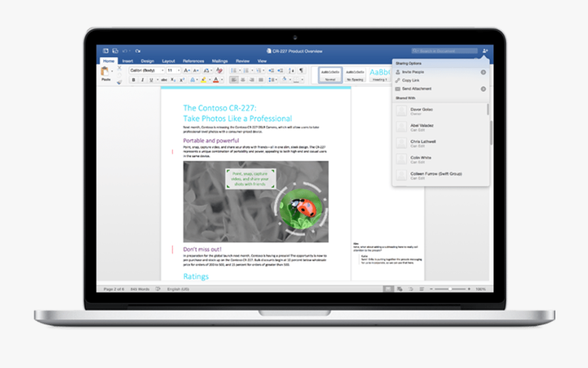
Task: Click the zoom in plus icon
Action: pos(469,289)
